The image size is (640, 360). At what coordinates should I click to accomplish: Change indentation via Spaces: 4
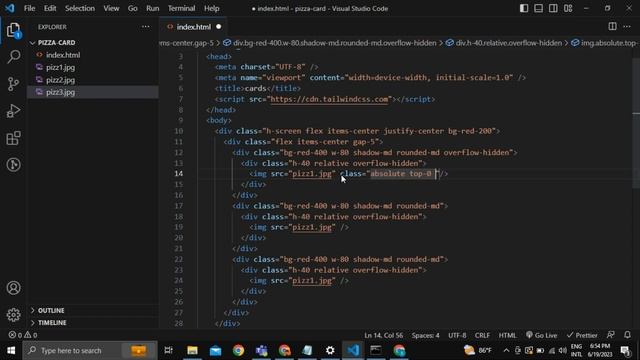pos(425,335)
